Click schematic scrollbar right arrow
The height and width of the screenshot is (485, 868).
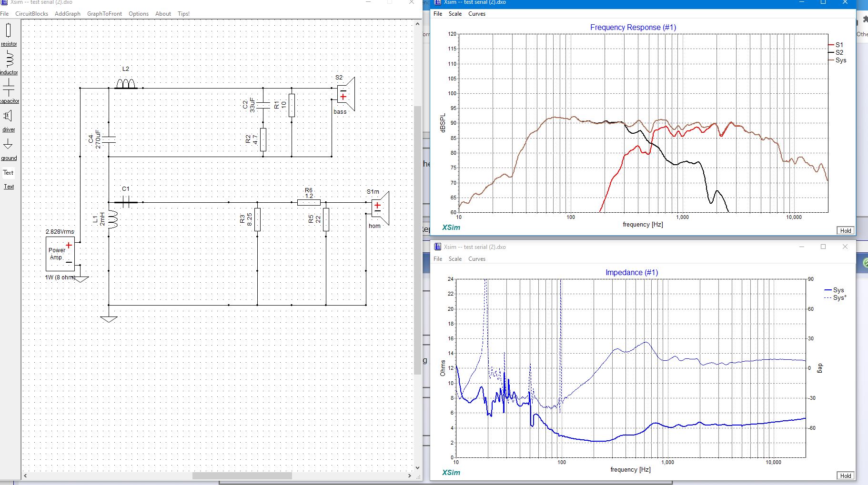point(410,475)
